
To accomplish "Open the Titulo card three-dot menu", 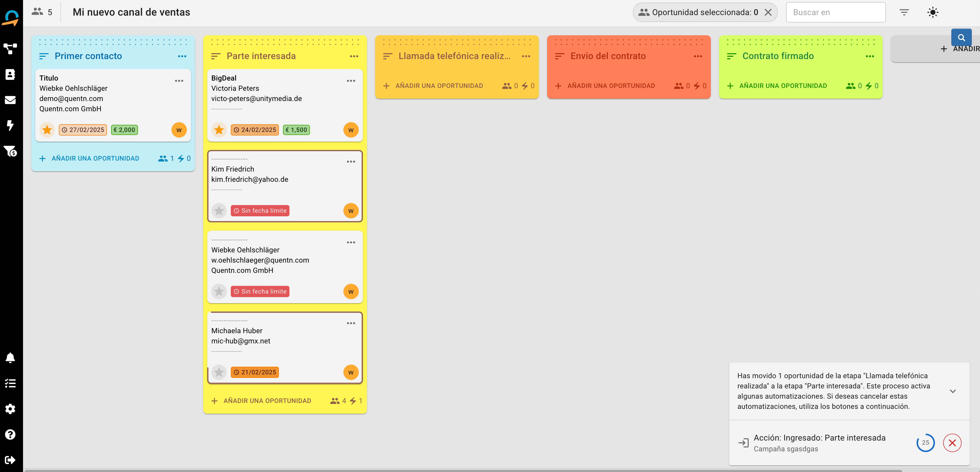I will point(179,81).
